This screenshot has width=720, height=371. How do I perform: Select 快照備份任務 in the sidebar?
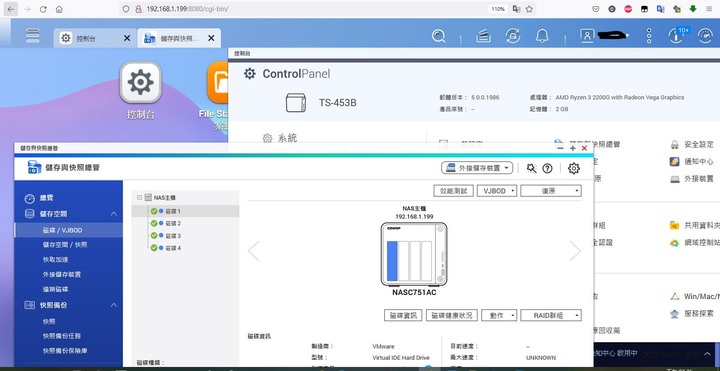69,336
